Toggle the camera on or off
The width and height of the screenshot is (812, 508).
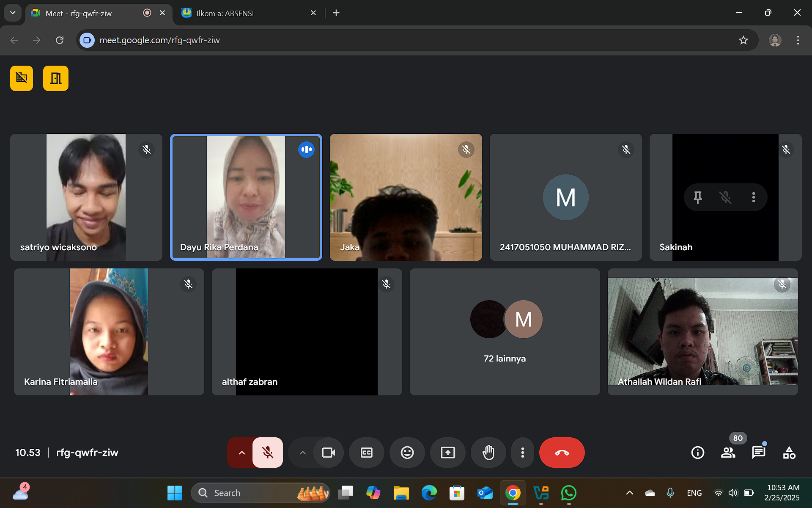328,453
